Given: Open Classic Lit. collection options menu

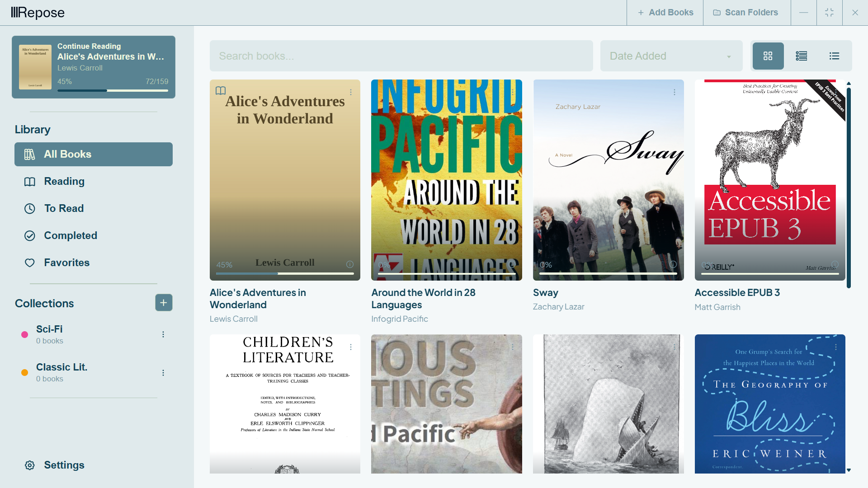Looking at the screenshot, I should [x=163, y=373].
